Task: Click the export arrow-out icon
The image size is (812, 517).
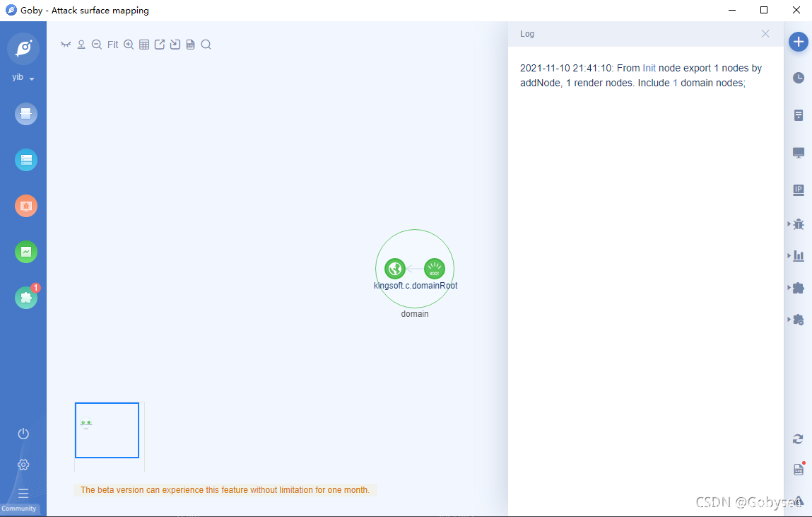Action: click(160, 45)
